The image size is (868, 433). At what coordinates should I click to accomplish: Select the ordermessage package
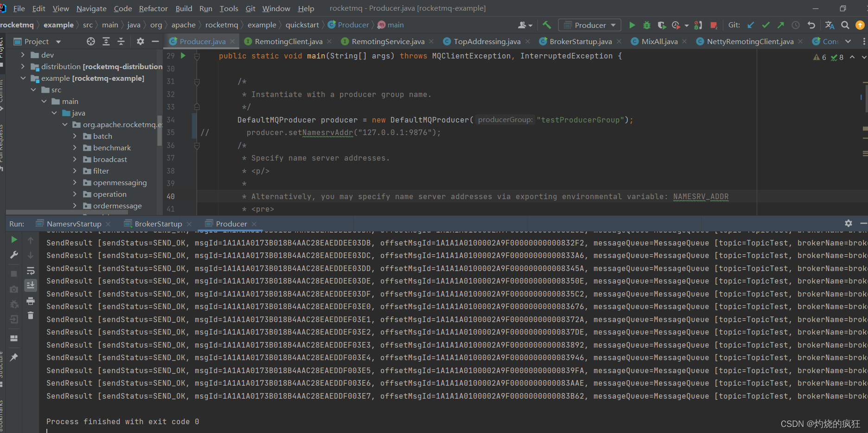click(x=117, y=206)
